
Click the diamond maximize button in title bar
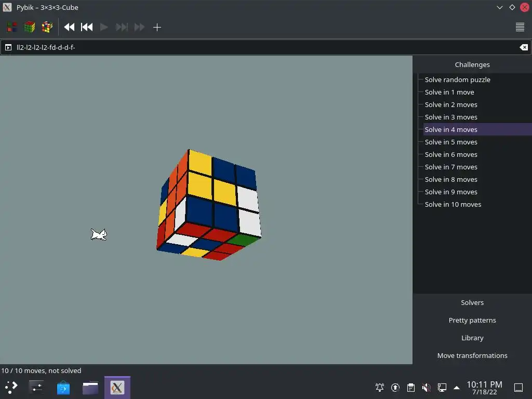(512, 7)
